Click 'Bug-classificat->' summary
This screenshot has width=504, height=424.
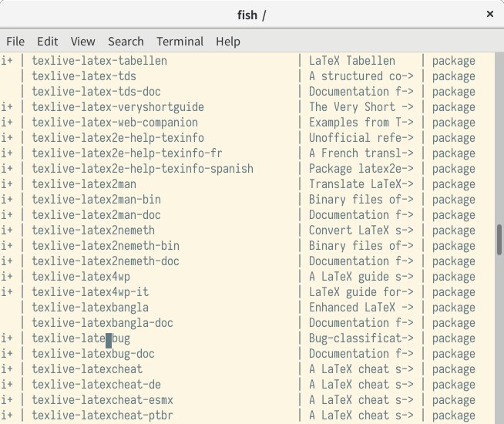361,338
